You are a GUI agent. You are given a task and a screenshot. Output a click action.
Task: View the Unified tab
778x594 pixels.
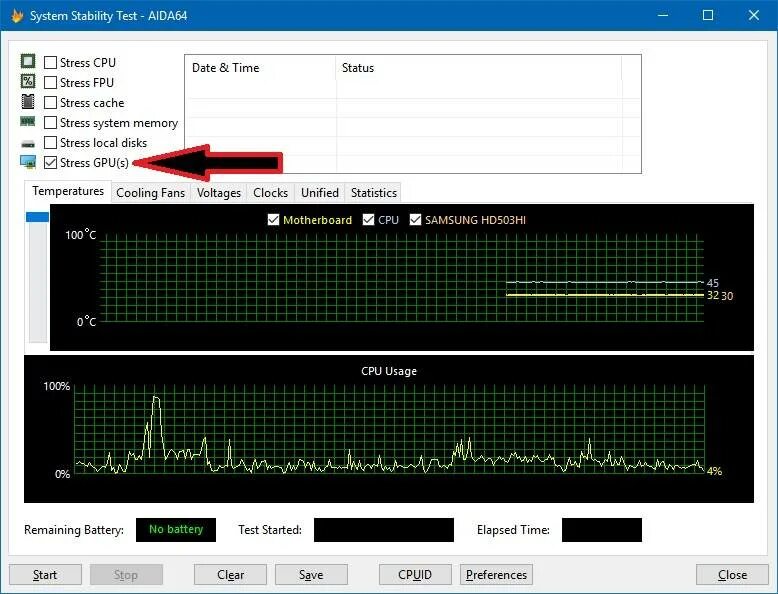(320, 193)
